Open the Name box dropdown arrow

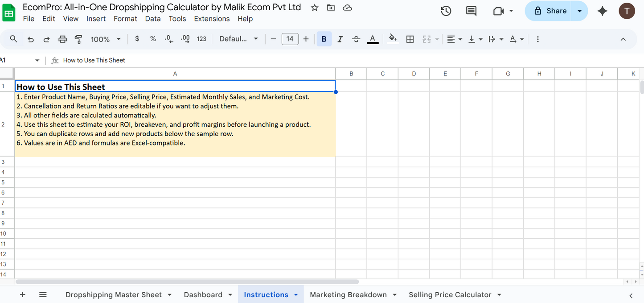(37, 60)
